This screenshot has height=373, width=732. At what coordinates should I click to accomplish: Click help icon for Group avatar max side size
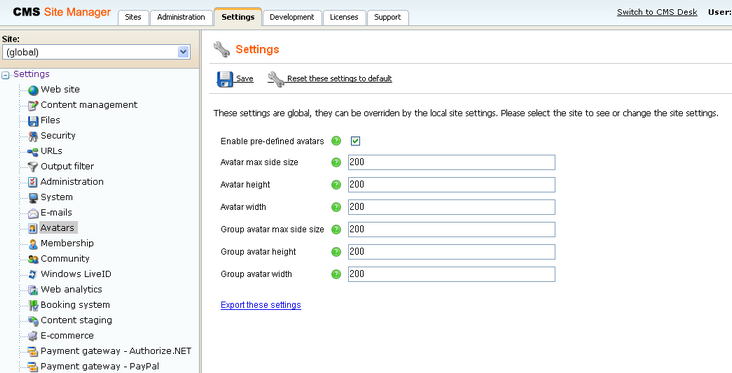click(x=336, y=229)
